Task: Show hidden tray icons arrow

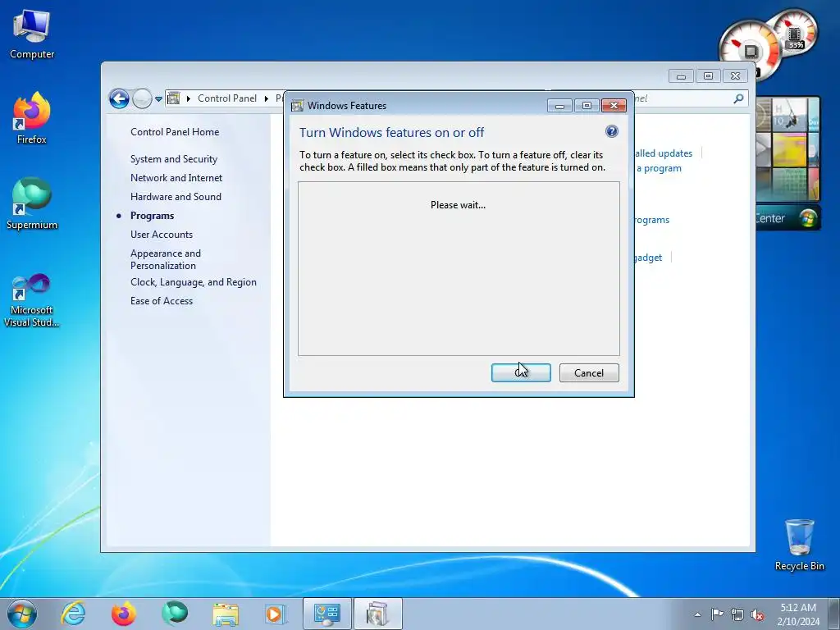Action: coord(697,614)
